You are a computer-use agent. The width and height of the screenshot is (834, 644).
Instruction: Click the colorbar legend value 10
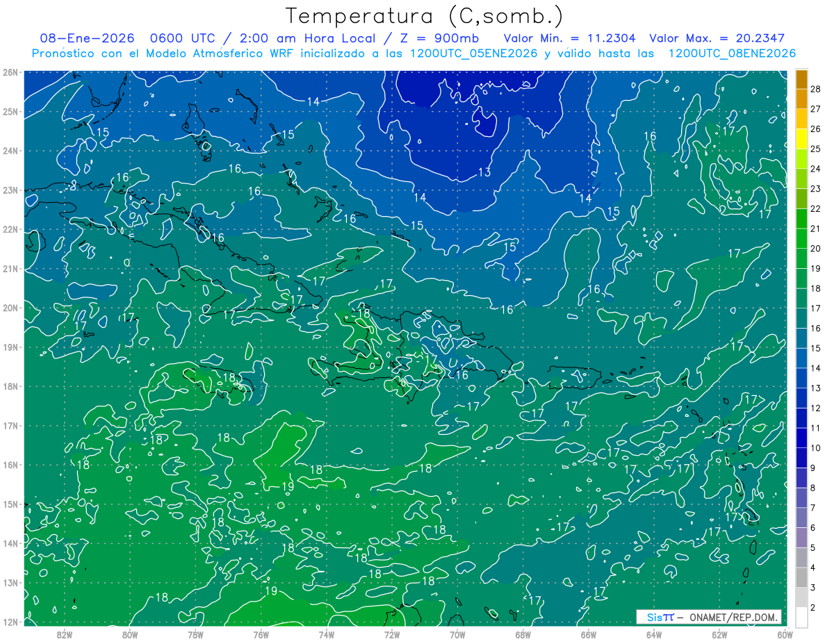(x=815, y=448)
